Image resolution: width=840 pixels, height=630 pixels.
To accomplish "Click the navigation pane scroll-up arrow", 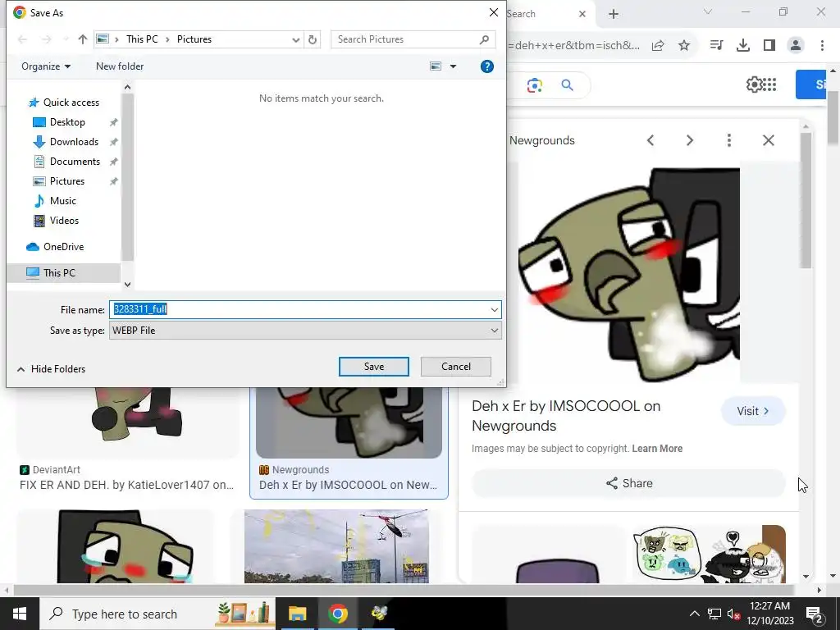I will [x=127, y=87].
